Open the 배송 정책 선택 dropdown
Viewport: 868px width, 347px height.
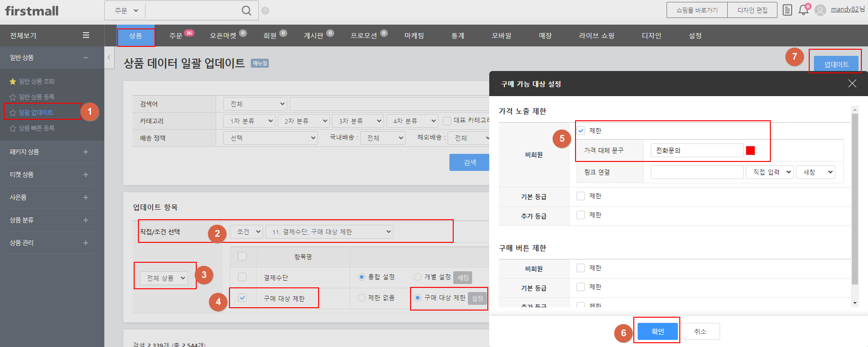[271, 138]
